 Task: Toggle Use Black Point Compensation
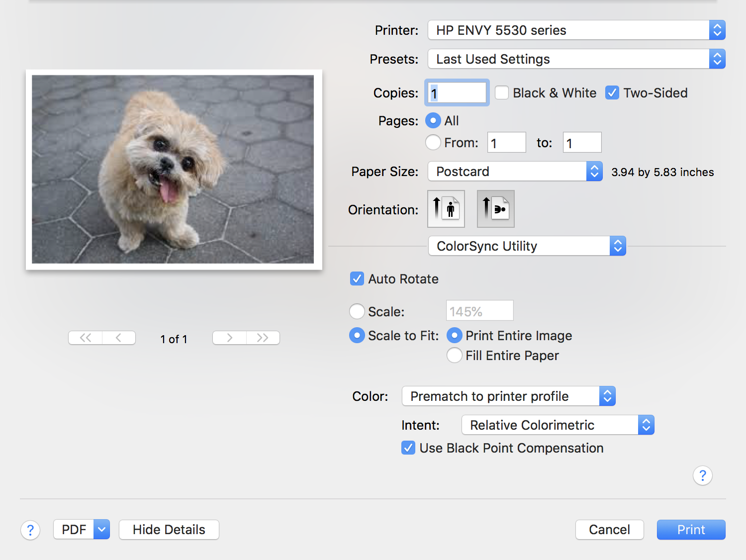point(408,448)
